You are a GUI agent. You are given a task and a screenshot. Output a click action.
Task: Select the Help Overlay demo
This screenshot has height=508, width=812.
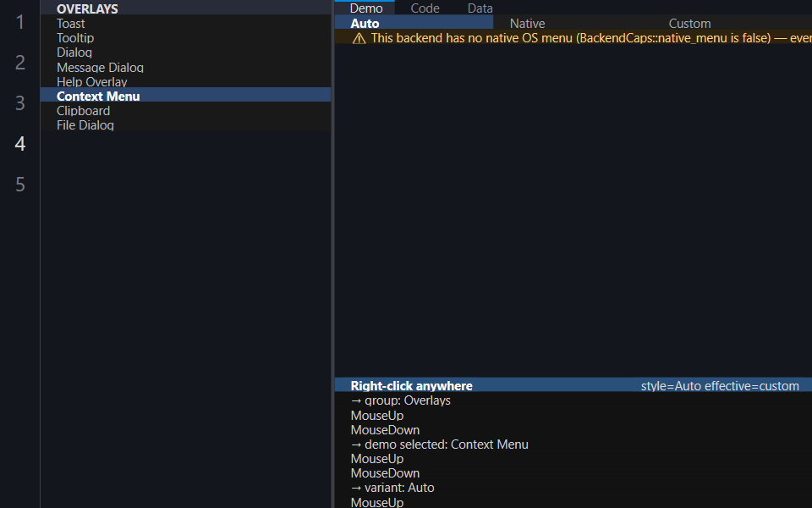185,82
